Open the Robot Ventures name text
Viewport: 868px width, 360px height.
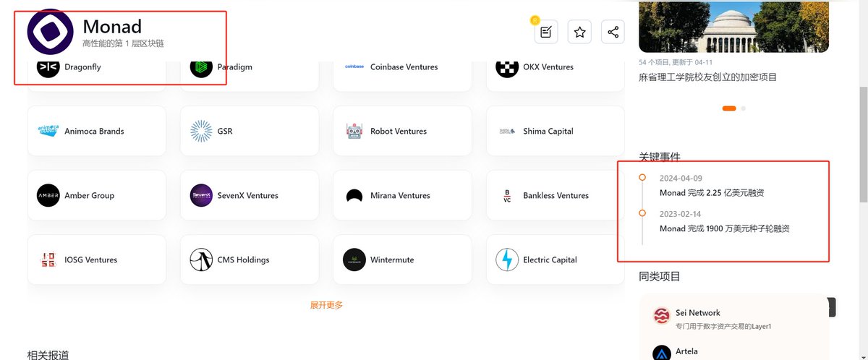pos(399,131)
